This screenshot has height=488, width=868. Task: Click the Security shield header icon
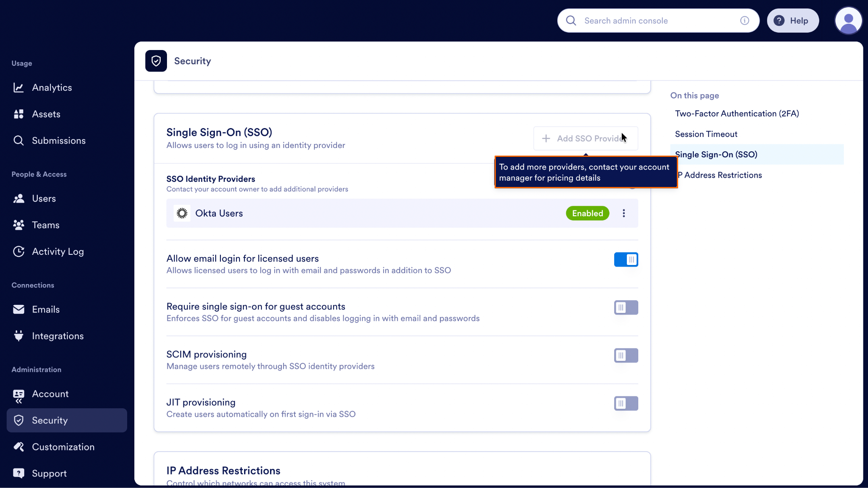click(x=156, y=61)
